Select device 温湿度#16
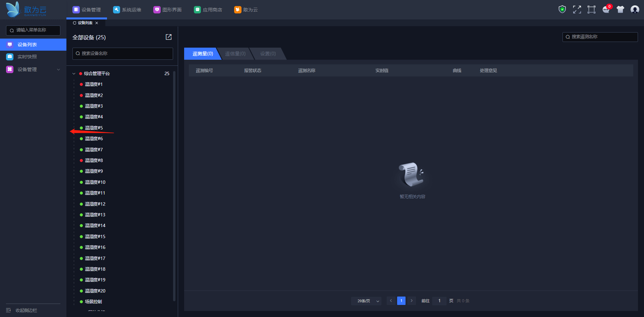This screenshot has height=317, width=644. tap(95, 247)
